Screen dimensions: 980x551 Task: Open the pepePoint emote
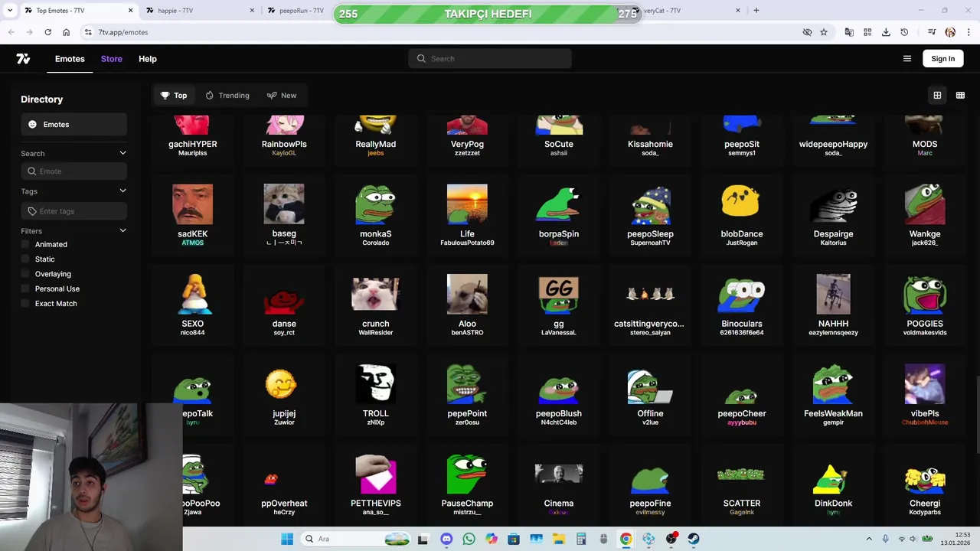click(467, 394)
